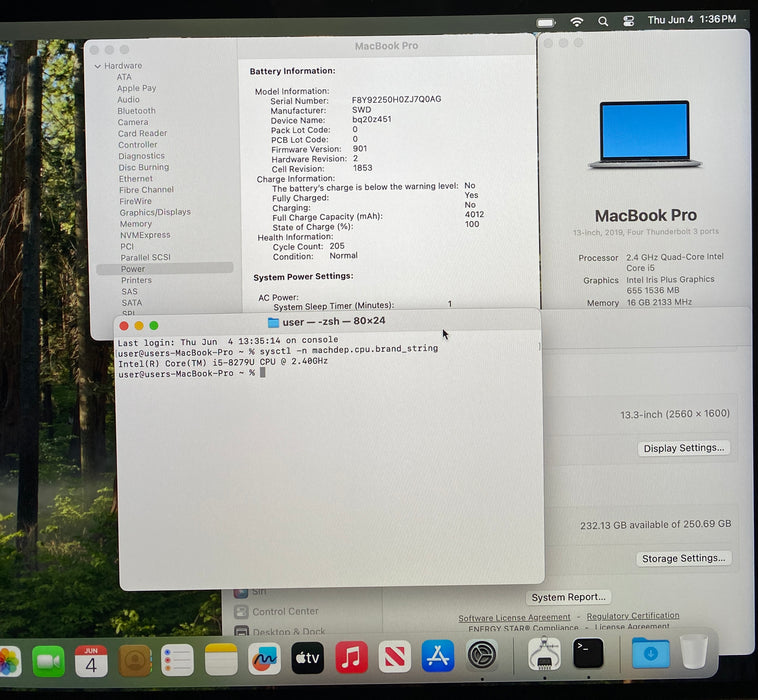Click date and time in menu bar
Image resolution: width=758 pixels, height=700 pixels.
(692, 19)
